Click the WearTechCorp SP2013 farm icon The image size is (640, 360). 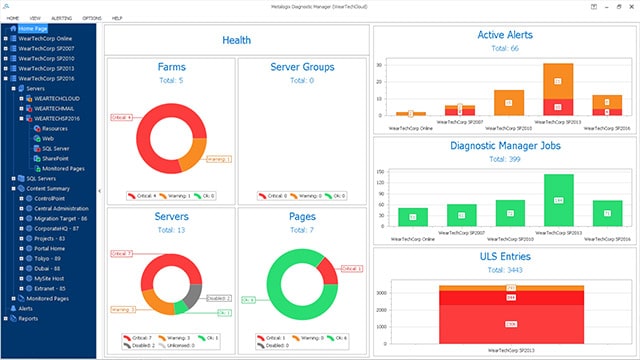pyautogui.click(x=13, y=68)
